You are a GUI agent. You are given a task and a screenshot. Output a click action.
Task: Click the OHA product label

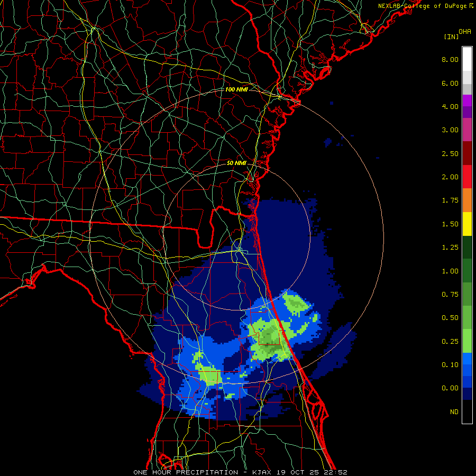[x=465, y=32]
